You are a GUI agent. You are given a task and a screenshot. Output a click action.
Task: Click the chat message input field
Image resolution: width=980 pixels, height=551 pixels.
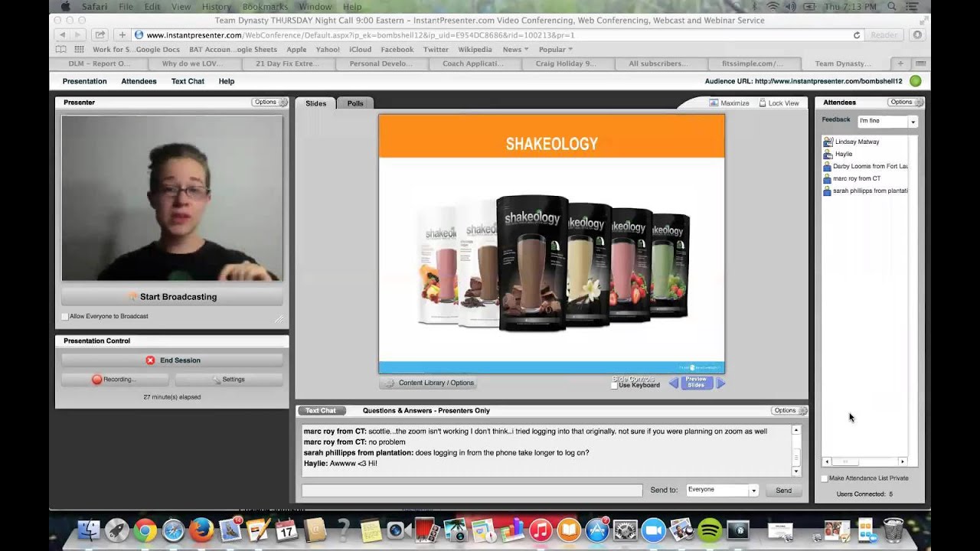click(472, 491)
